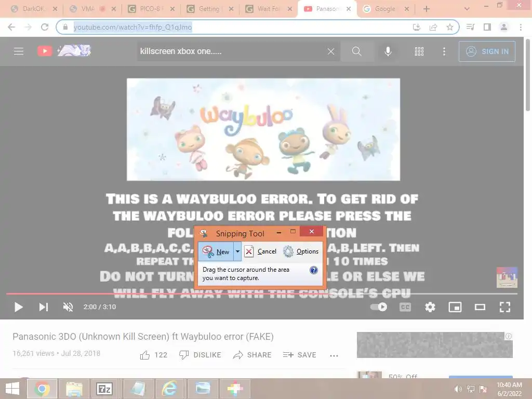Switch to theater mode
This screenshot has height=399, width=532.
pyautogui.click(x=480, y=307)
